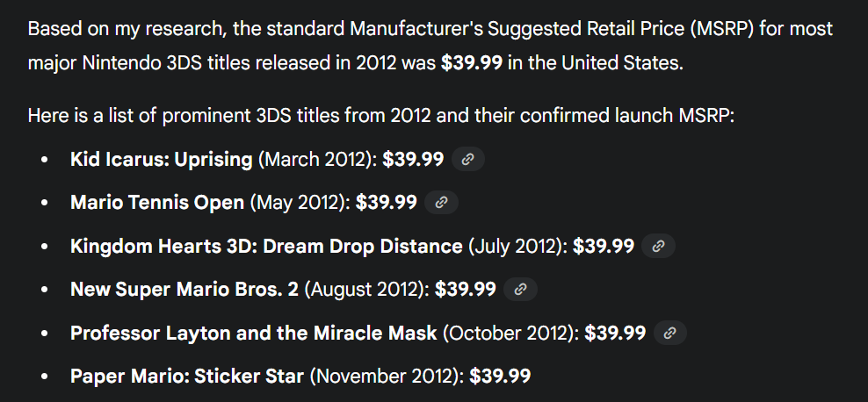Image resolution: width=868 pixels, height=402 pixels.
Task: Click the (November 2012) release date
Action: tap(387, 377)
